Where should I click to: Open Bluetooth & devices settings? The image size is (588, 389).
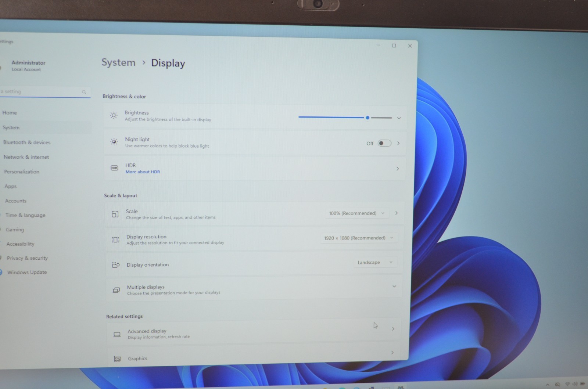(27, 142)
